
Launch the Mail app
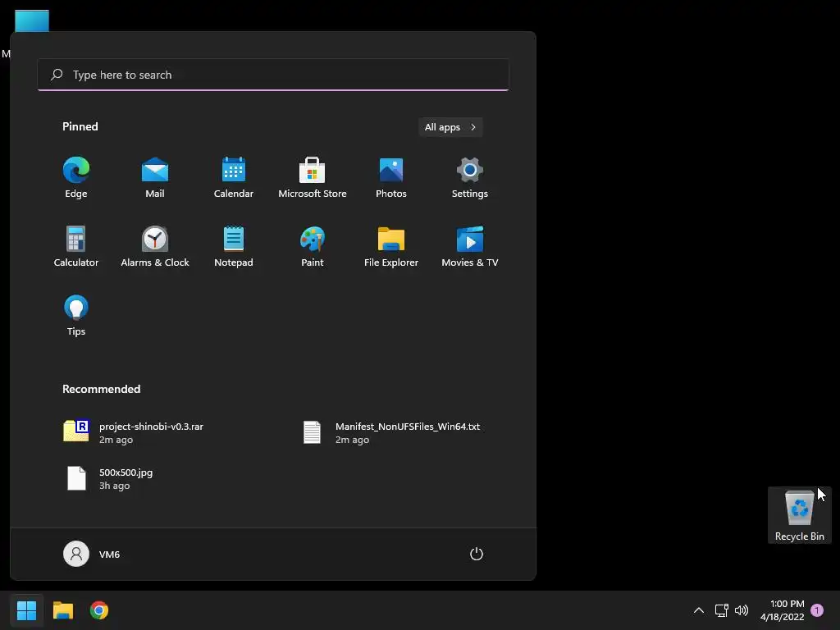coord(155,178)
